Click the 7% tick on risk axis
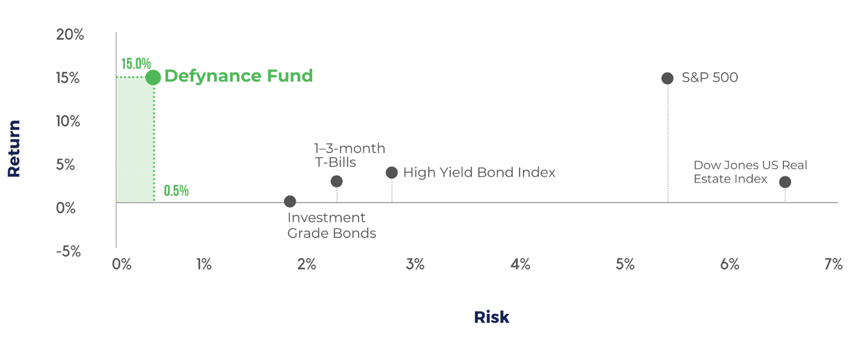 [833, 264]
